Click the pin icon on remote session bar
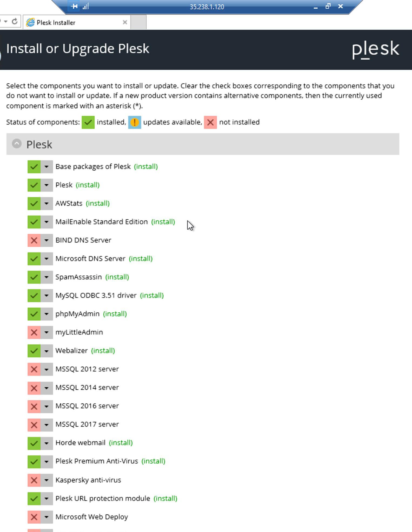The height and width of the screenshot is (532, 412). pyautogui.click(x=74, y=6)
